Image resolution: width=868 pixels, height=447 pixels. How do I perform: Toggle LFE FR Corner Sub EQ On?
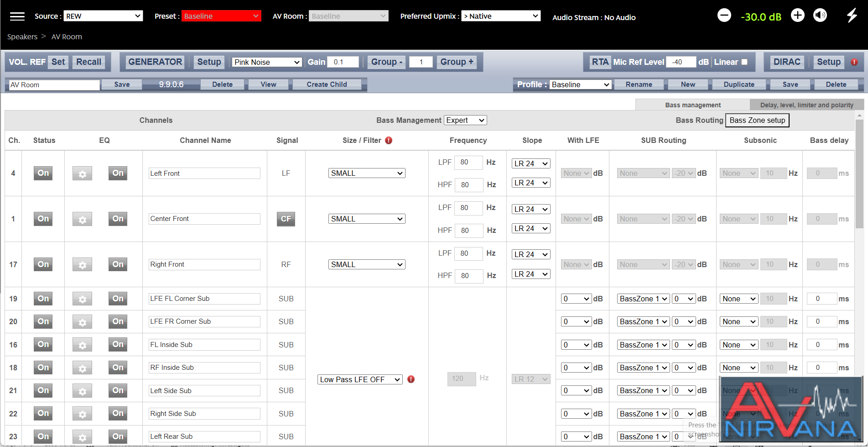click(118, 321)
